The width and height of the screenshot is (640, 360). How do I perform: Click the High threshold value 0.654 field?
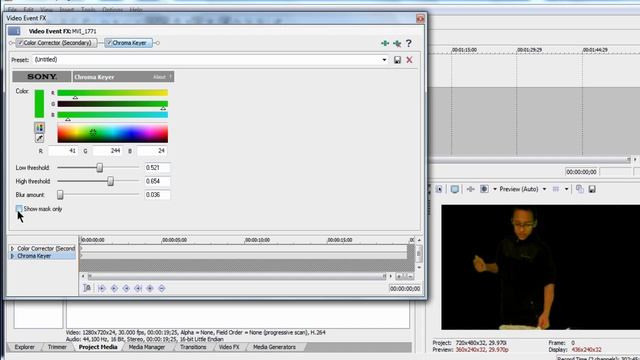[x=158, y=181]
